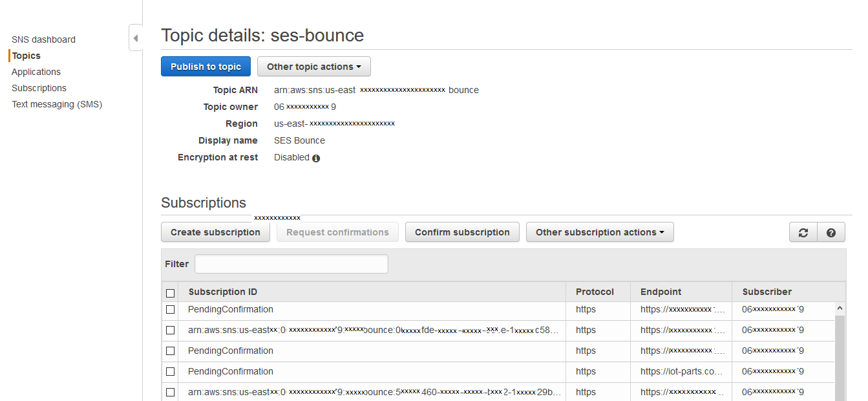The width and height of the screenshot is (868, 401).
Task: Click Create subscription button
Action: [x=215, y=233]
